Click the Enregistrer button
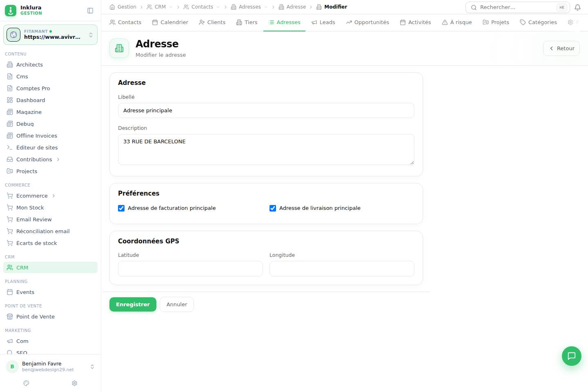Viewport: 588px width, 392px height. click(x=133, y=305)
